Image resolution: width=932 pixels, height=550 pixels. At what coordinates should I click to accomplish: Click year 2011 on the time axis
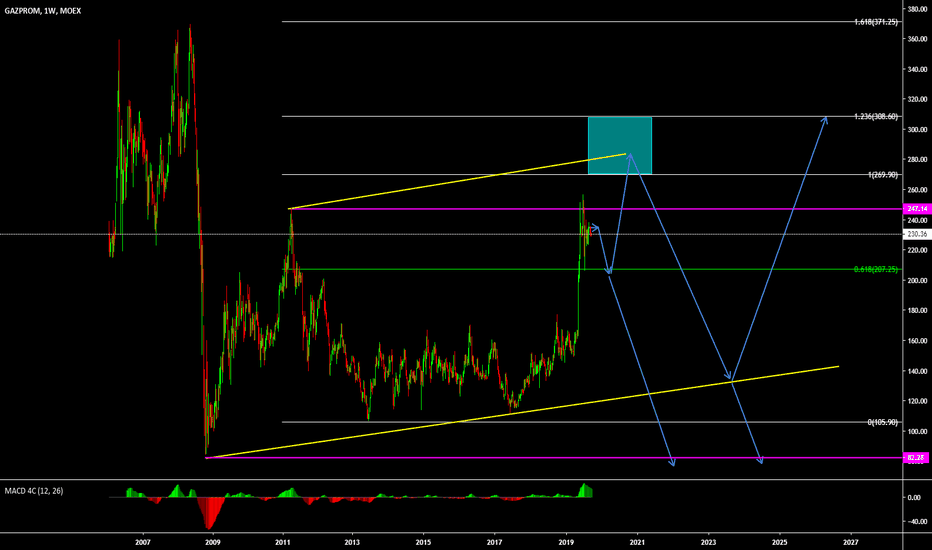pos(283,542)
